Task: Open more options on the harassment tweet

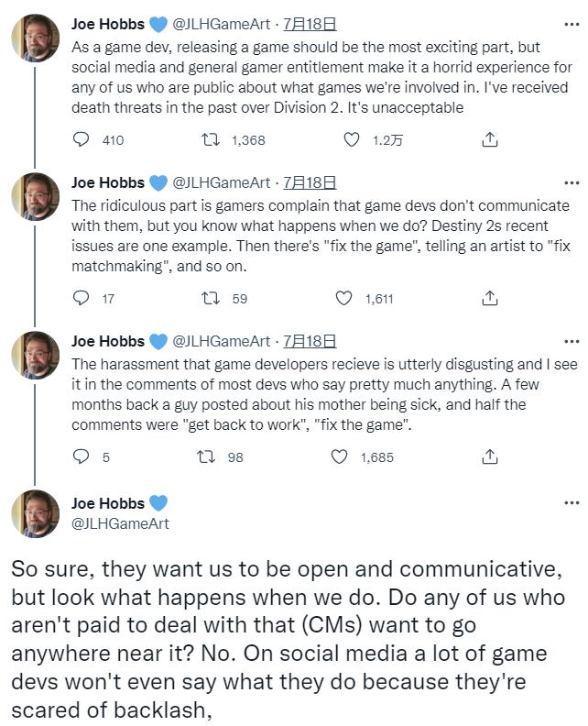Action: [572, 341]
